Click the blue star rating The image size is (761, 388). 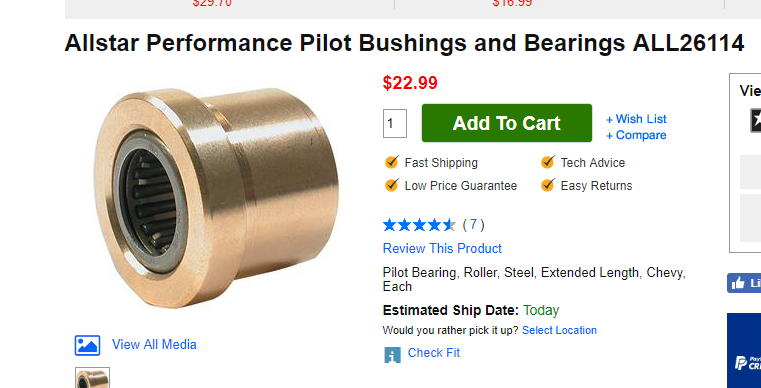click(x=419, y=225)
